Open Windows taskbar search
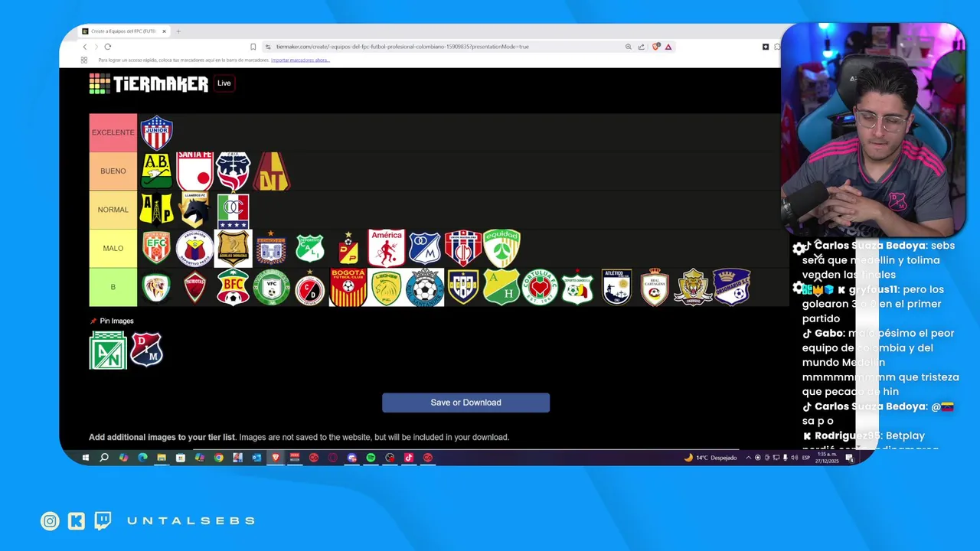Image resolution: width=980 pixels, height=551 pixels. point(104,458)
